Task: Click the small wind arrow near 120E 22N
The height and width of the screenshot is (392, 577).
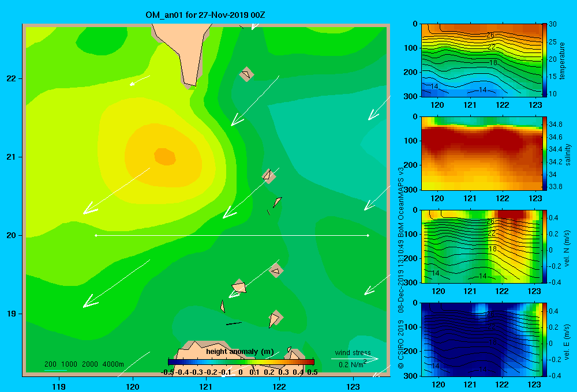Action: pyautogui.click(x=140, y=81)
